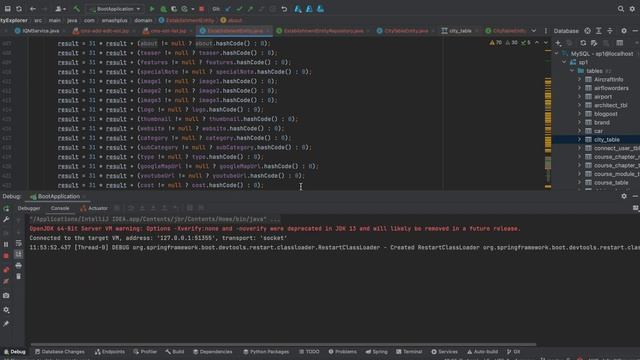Collapse the tables folder node

click(572, 71)
